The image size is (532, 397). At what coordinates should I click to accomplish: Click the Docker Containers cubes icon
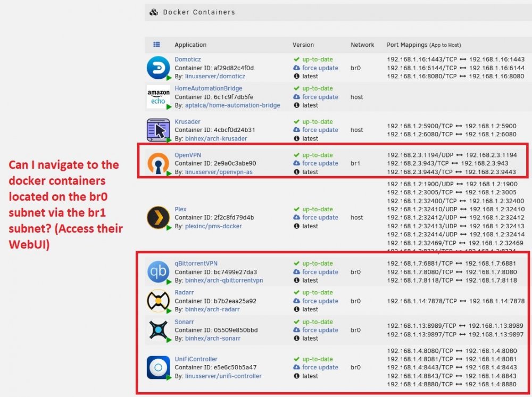(x=154, y=12)
